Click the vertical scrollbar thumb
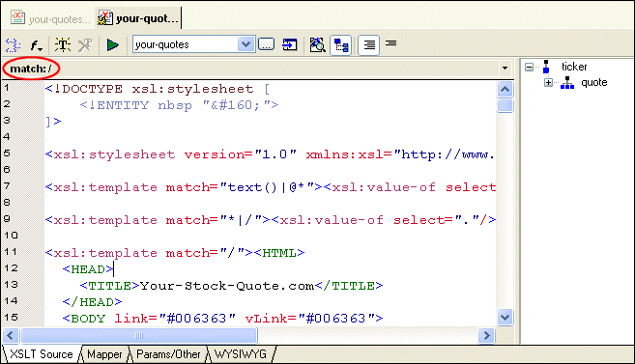Screen dimensions: 635x364 point(505,105)
